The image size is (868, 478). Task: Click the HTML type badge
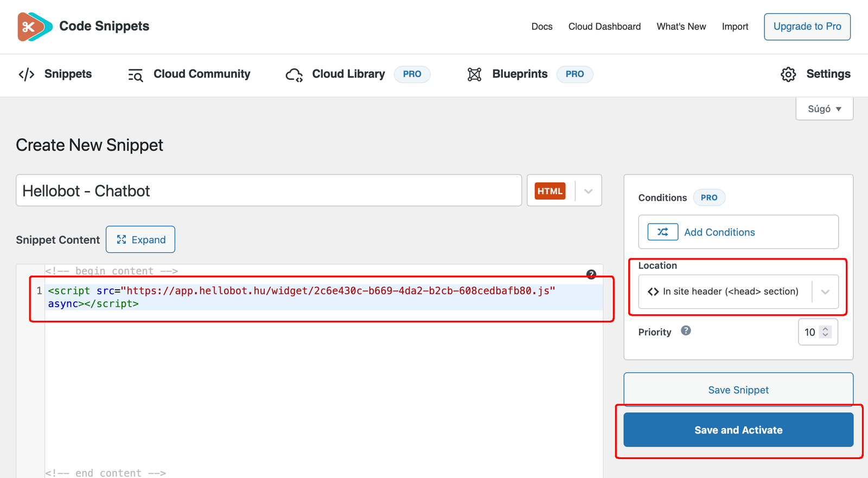coord(550,191)
